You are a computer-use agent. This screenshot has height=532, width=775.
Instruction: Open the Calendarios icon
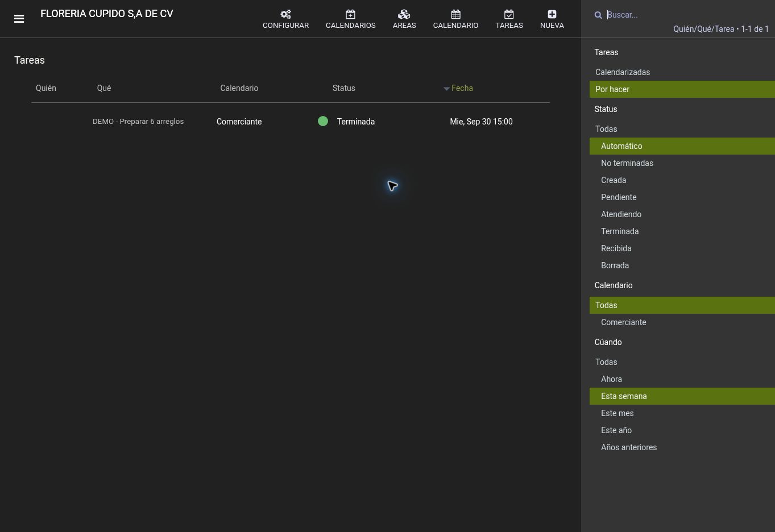[350, 14]
